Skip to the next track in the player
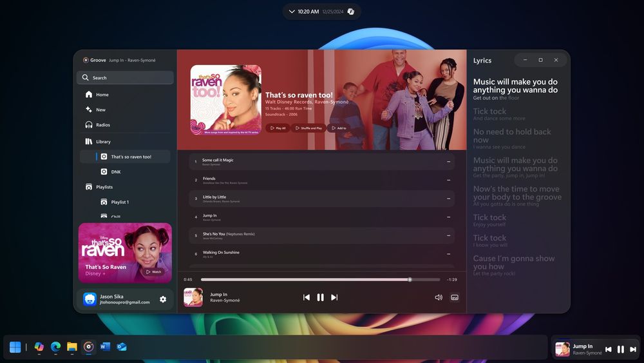 pyautogui.click(x=334, y=297)
